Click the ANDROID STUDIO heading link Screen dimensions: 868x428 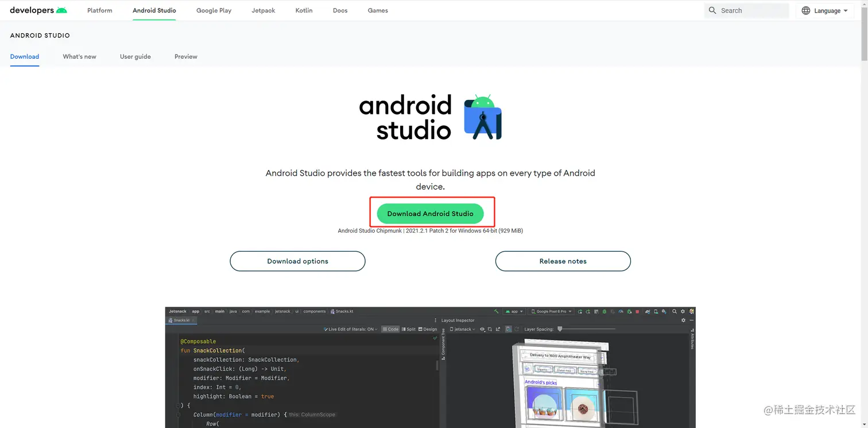[x=40, y=36]
